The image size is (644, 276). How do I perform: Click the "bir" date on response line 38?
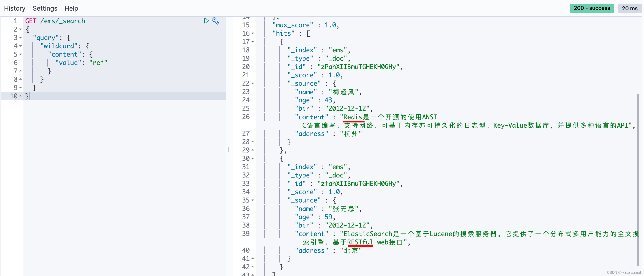pos(347,225)
